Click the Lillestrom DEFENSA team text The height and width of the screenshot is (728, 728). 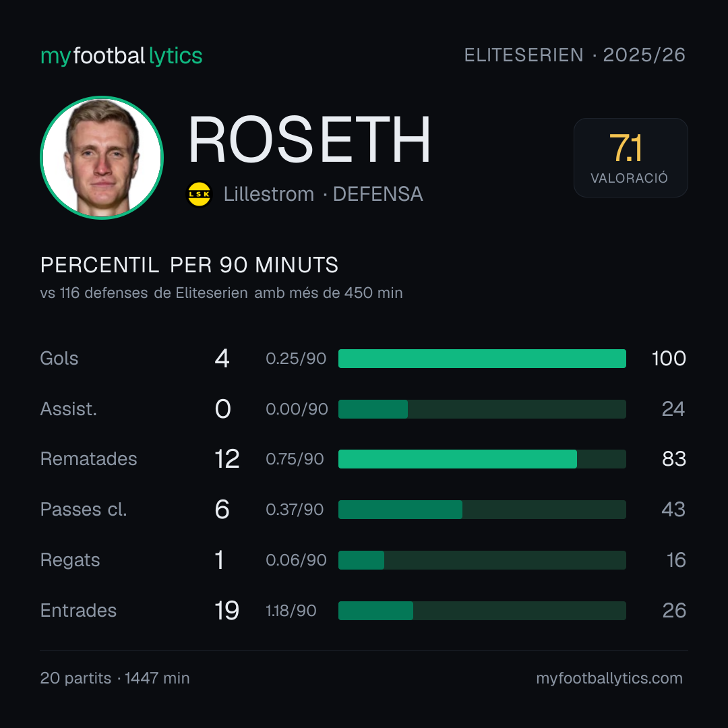[323, 194]
